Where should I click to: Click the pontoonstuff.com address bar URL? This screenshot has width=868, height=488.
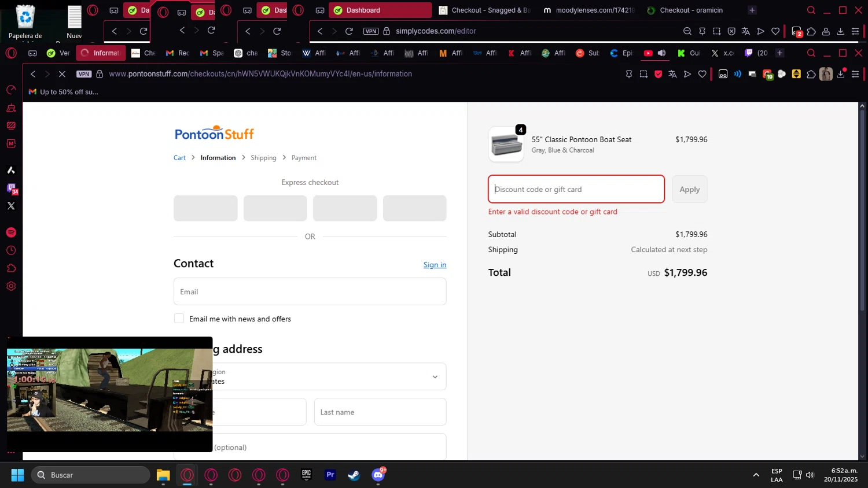260,74
